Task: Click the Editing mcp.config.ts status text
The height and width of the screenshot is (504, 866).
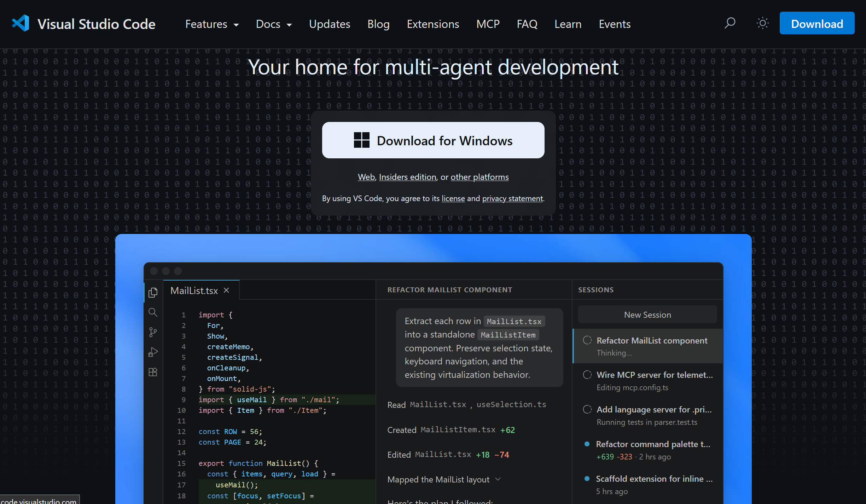Action: click(x=632, y=387)
